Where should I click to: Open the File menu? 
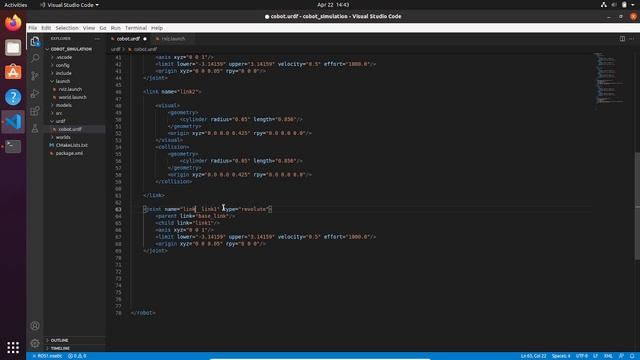[x=33, y=28]
